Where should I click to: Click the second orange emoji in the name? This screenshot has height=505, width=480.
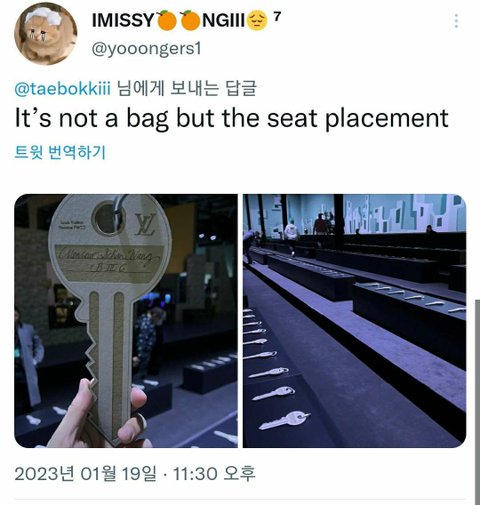[190, 20]
